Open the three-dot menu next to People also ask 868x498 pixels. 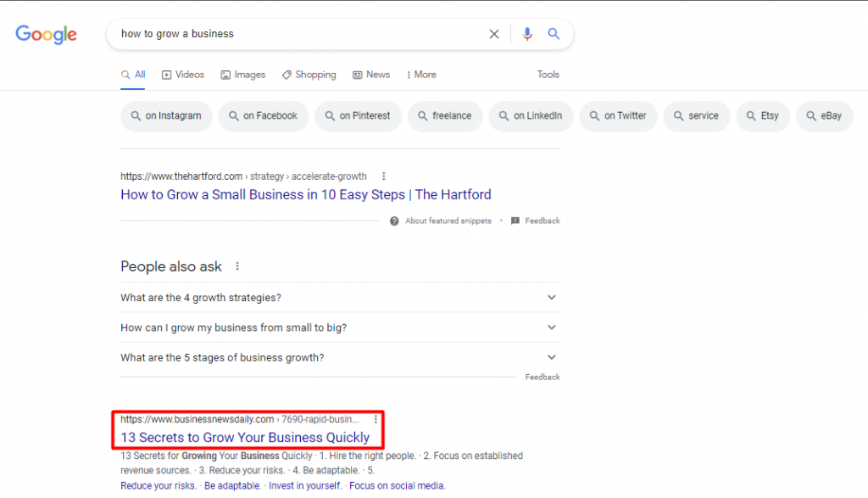(x=236, y=266)
